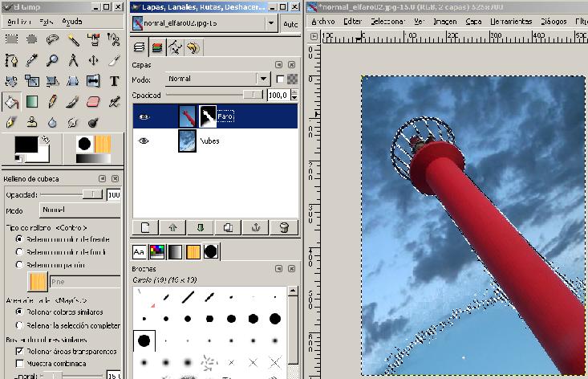Choose the Fuzzy Select magic wand tool
The height and width of the screenshot is (379, 588).
tap(73, 39)
